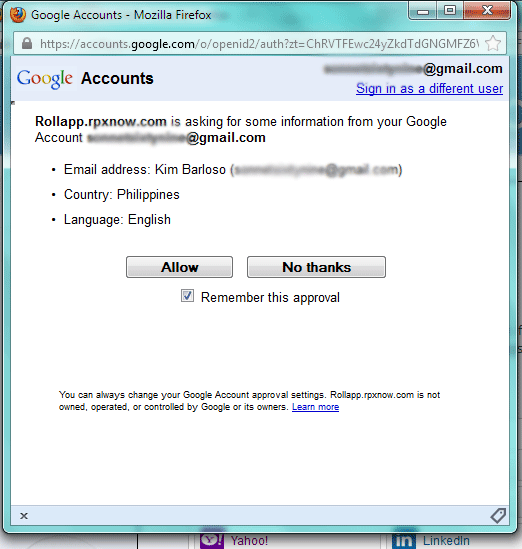Select the Yahoo! provider label
522x549 pixels.
coord(249,541)
